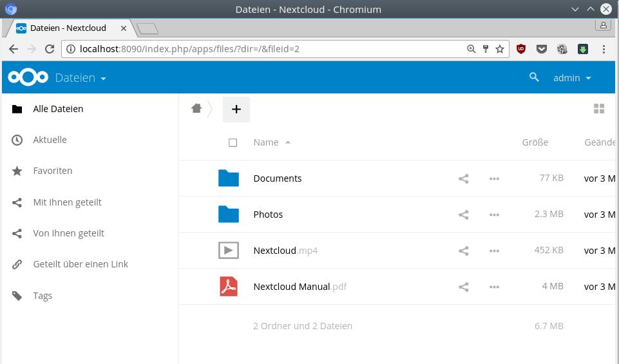Open more actions for Documents
This screenshot has width=619, height=364.
click(494, 178)
